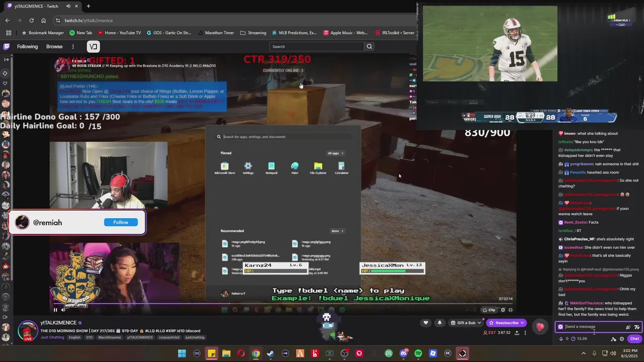Image resolution: width=644 pixels, height=362 pixels.
Task: Show hidden system tray icons
Action: click(584, 353)
